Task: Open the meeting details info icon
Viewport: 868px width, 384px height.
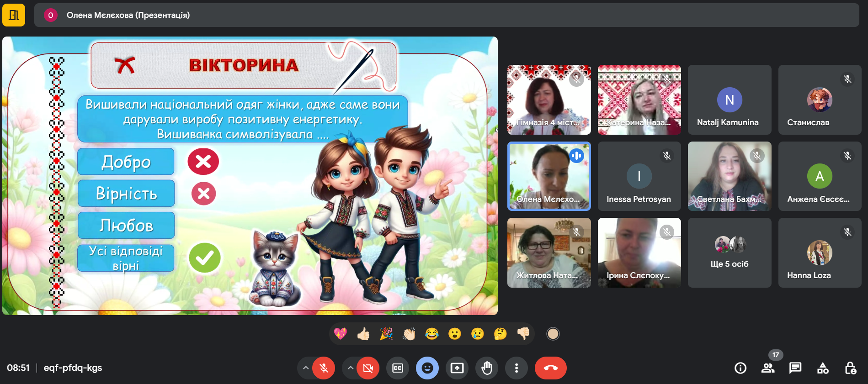Action: [740, 368]
